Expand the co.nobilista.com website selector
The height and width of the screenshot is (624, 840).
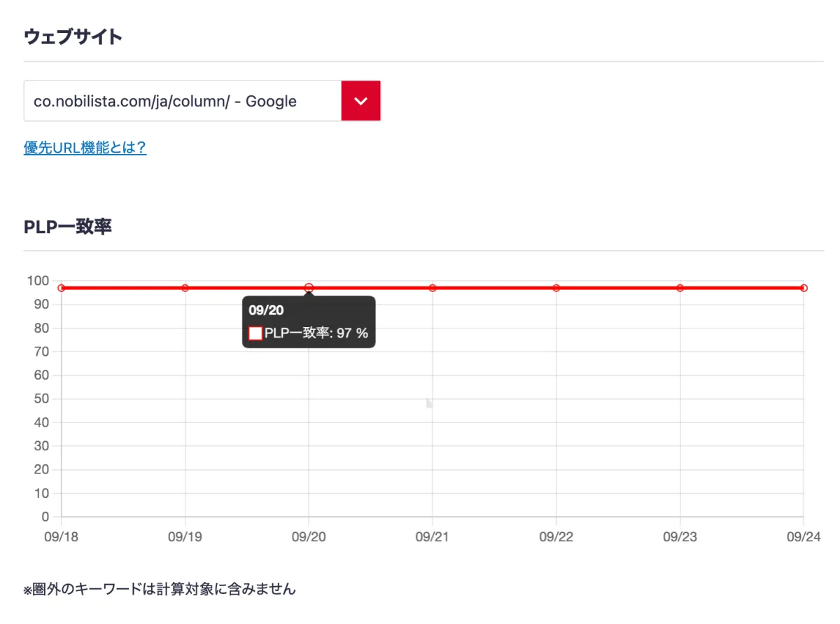click(x=182, y=101)
